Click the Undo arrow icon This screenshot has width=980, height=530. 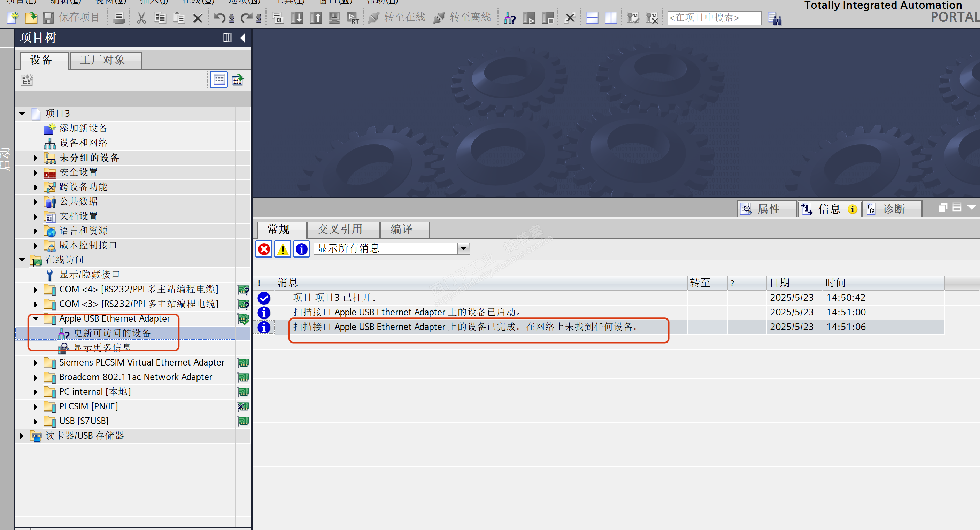pos(219,17)
